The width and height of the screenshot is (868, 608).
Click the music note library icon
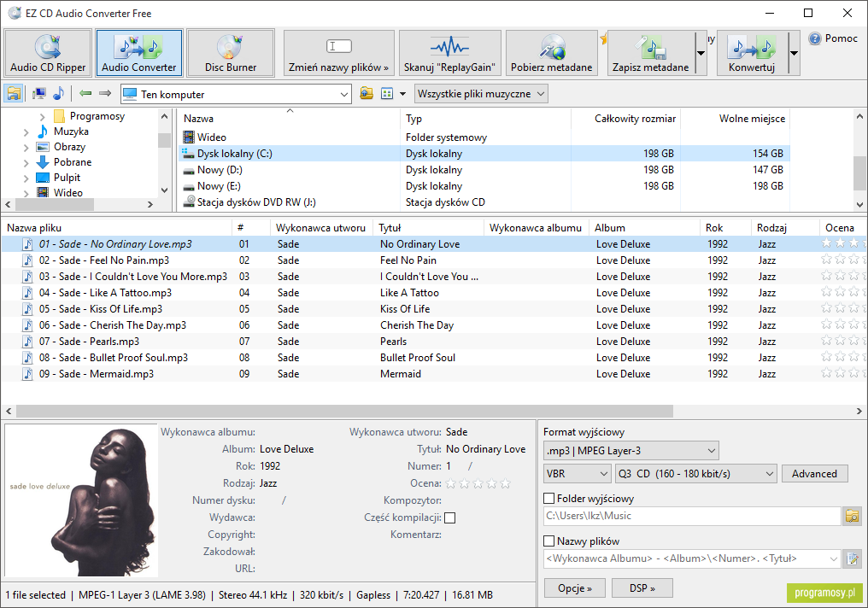[x=58, y=93]
